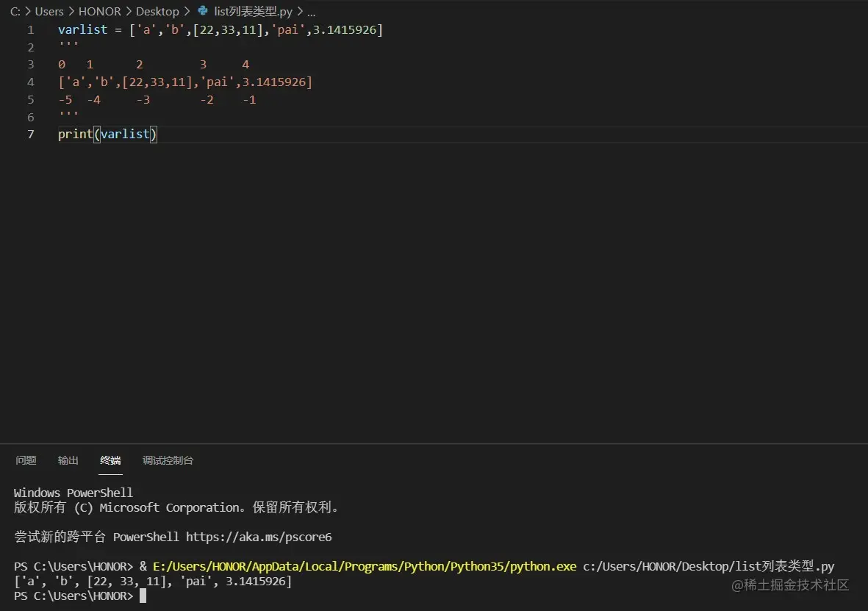
Task: Click the print keyword on line 7
Action: (75, 134)
